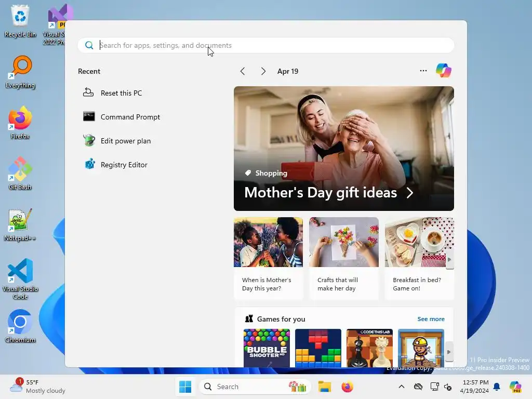Open weather widget showing 55°F
This screenshot has height=399, width=532.
point(37,387)
